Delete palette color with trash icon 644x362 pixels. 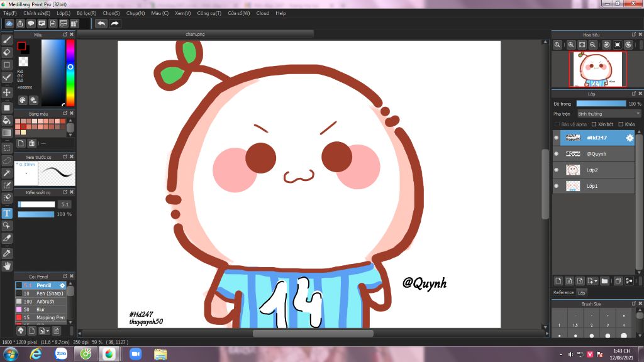31,143
